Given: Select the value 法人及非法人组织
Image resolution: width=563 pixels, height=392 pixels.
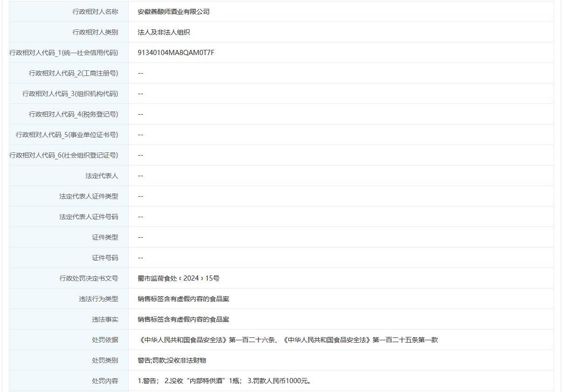Looking at the screenshot, I should click(x=164, y=32).
